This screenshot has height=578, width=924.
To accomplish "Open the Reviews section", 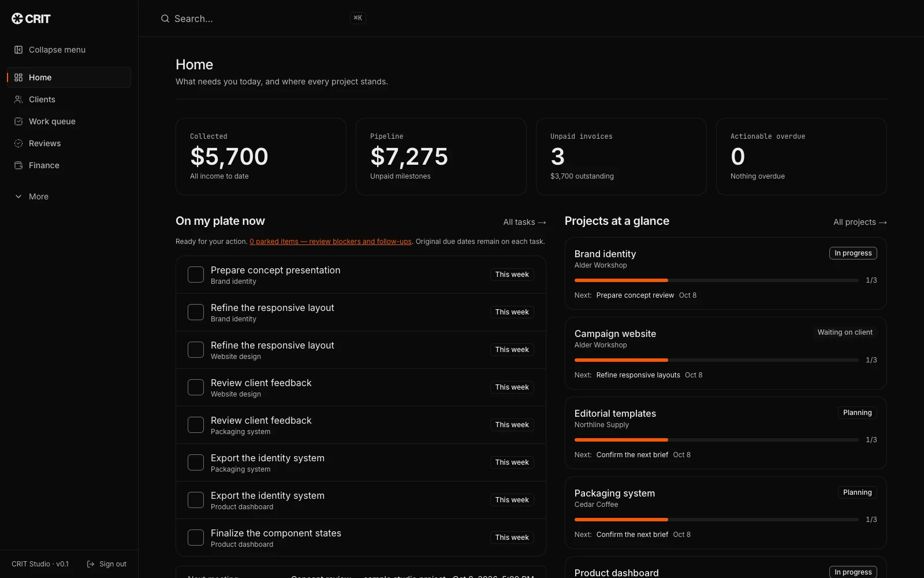I will pos(69,143).
